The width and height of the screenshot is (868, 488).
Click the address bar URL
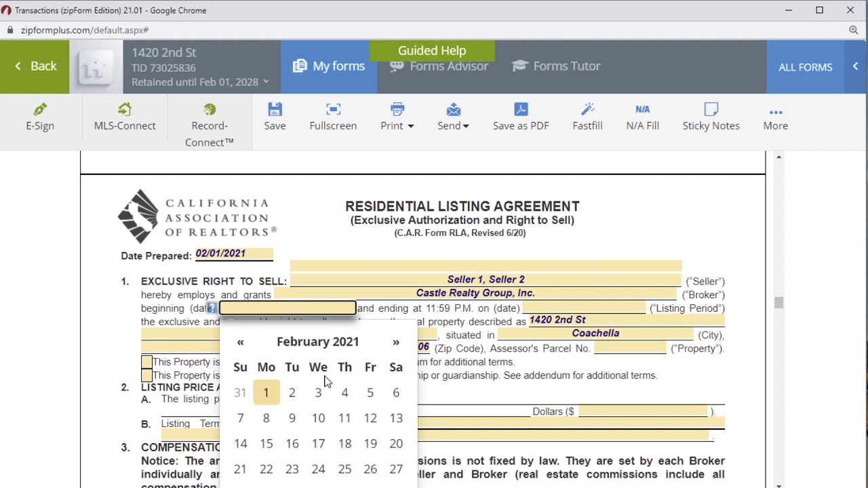85,30
